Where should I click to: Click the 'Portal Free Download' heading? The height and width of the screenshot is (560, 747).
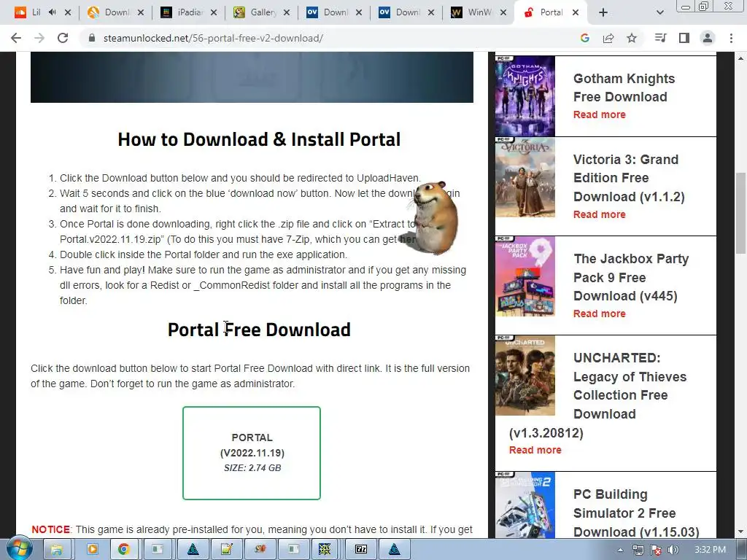(x=259, y=330)
